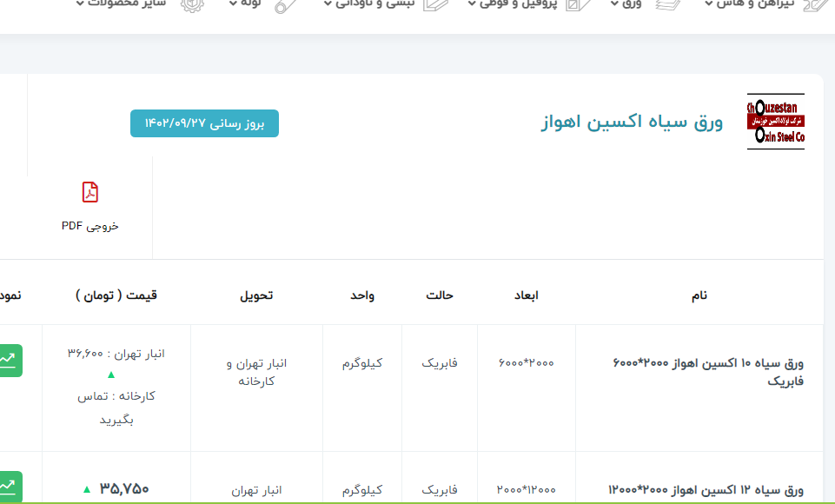835x504 pixels.
Task: Expand the سایر محصولات dropdown menu
Action: [122, 3]
